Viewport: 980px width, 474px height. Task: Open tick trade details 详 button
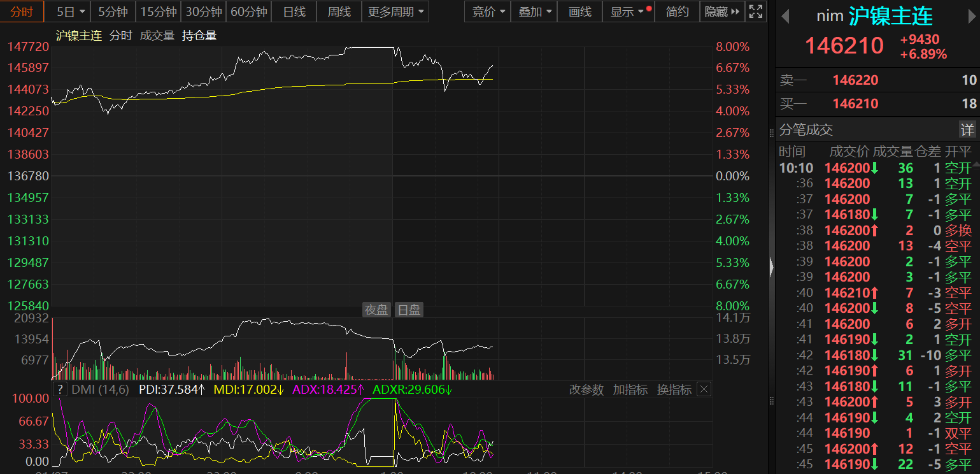coord(967,130)
